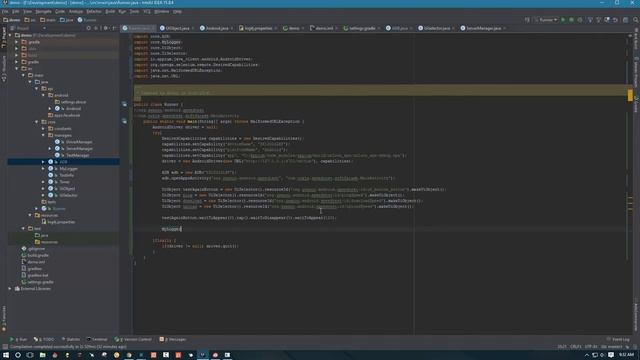Open File Explorer from the taskbar
This screenshot has width=640, height=360.
(42, 355)
